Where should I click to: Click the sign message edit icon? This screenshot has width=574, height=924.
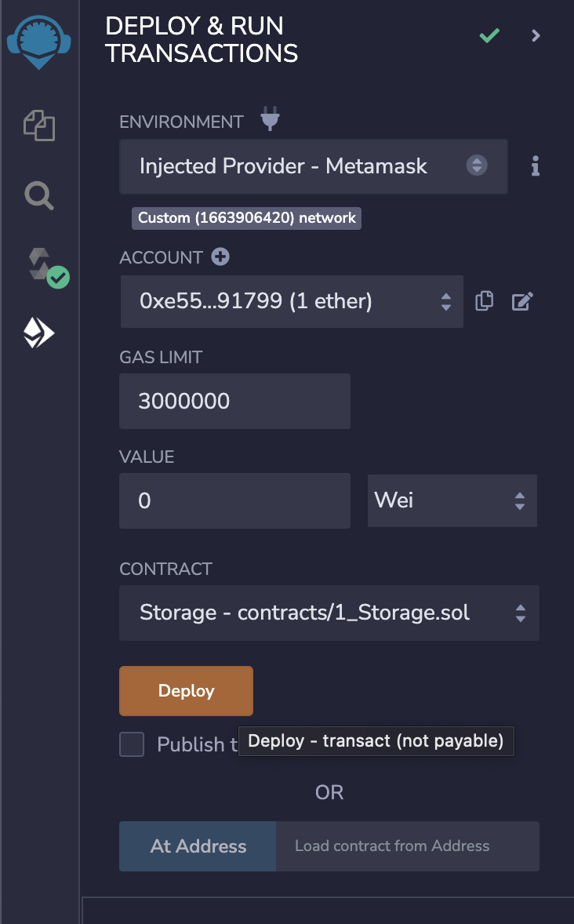[522, 301]
